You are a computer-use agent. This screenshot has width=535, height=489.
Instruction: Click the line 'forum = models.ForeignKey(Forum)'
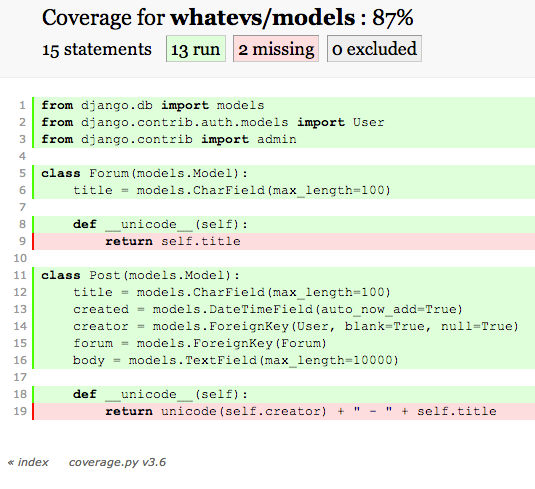click(x=285, y=343)
